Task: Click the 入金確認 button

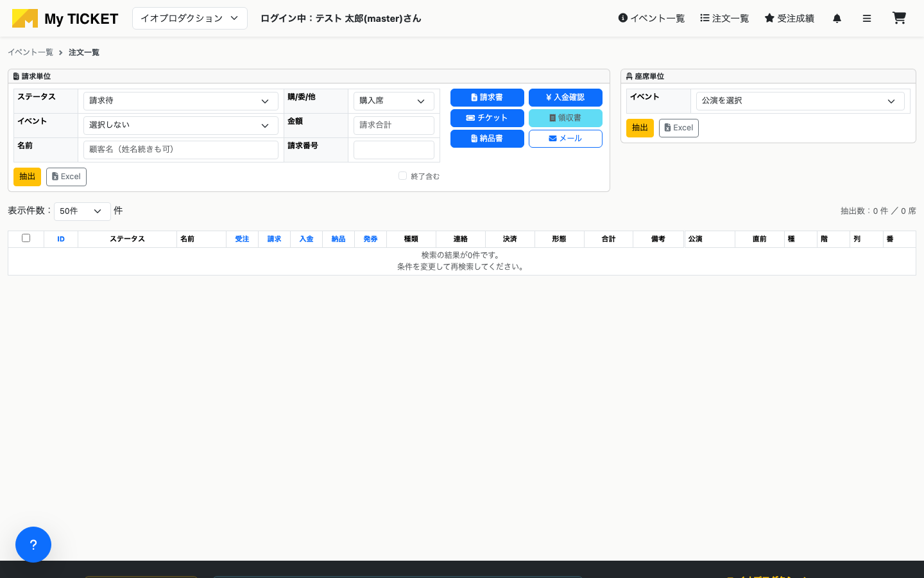Action: tap(565, 98)
